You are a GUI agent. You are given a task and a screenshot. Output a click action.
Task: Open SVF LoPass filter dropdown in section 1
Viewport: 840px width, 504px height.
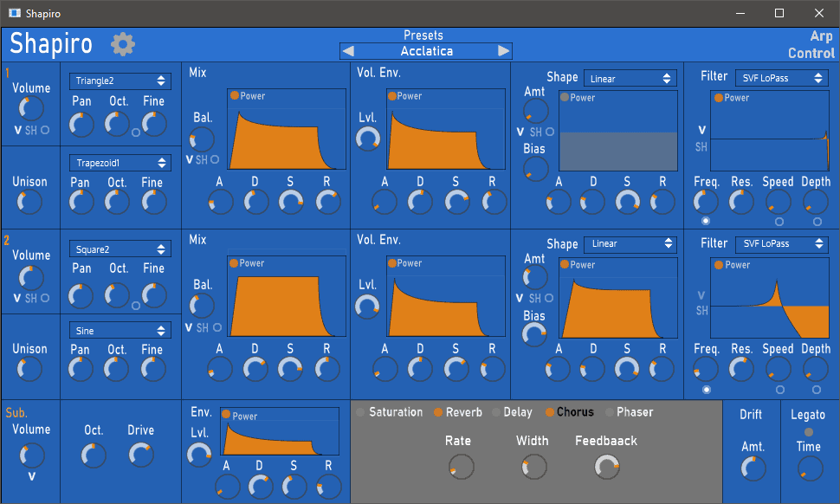point(782,78)
